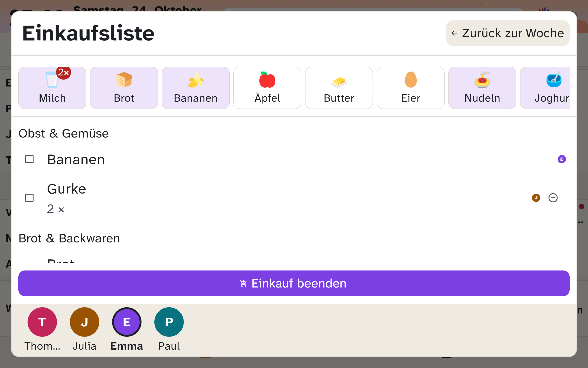Click the Obst & Gemüse heading
588x368 pixels.
[x=64, y=133]
